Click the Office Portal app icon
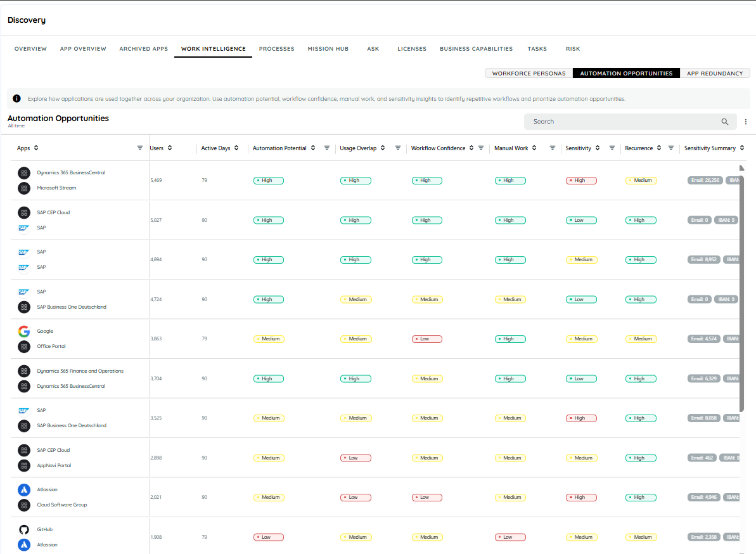Screen dimensions: 756x554 [23, 346]
